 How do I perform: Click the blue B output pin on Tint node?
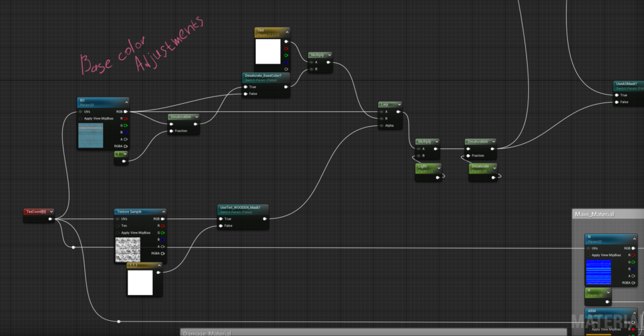286,62
